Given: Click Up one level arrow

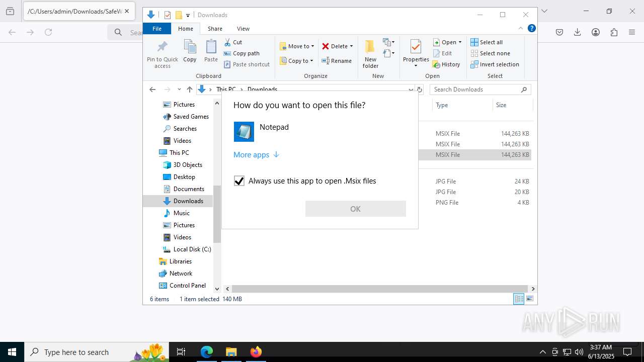Looking at the screenshot, I should click(x=189, y=89).
